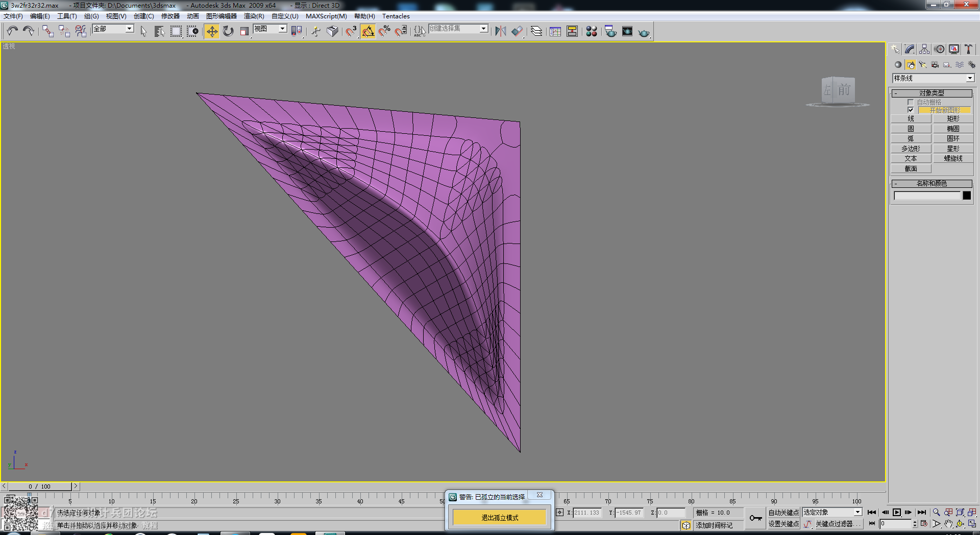Image resolution: width=980 pixels, height=535 pixels.
Task: Click the Quick Render teapot icon
Action: [644, 32]
